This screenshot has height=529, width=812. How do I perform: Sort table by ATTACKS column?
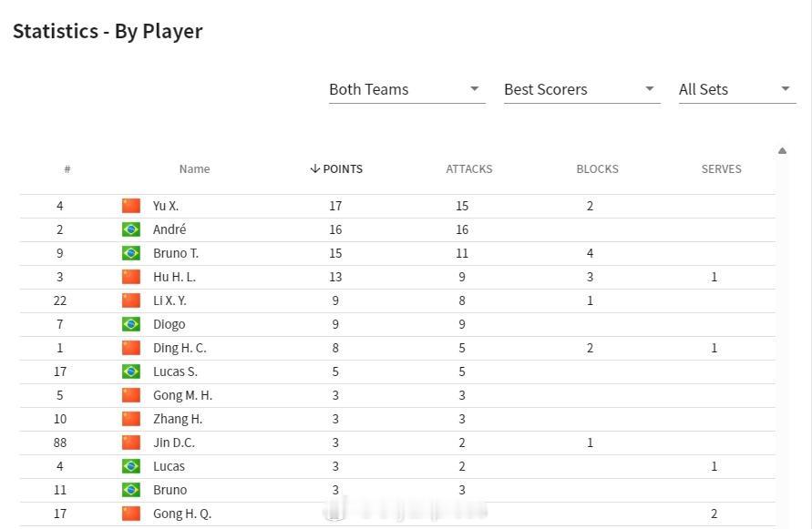click(469, 168)
